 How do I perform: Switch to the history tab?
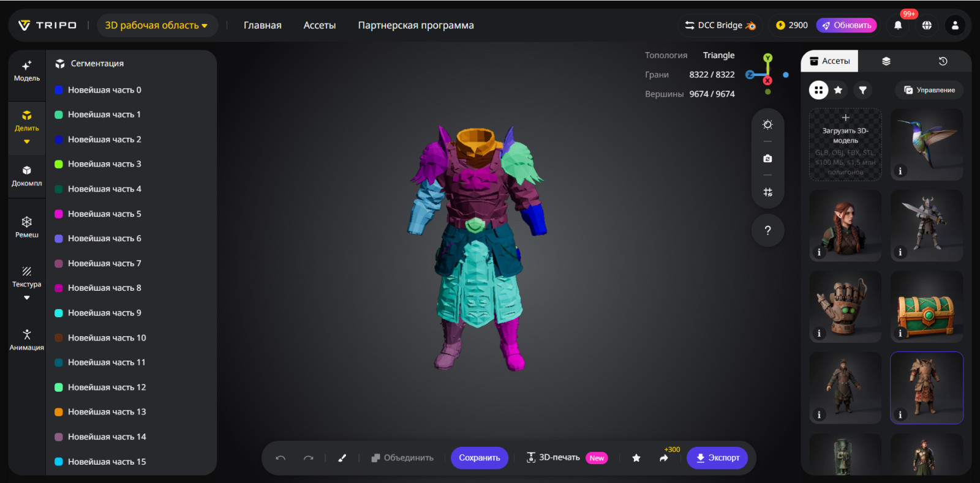[943, 61]
